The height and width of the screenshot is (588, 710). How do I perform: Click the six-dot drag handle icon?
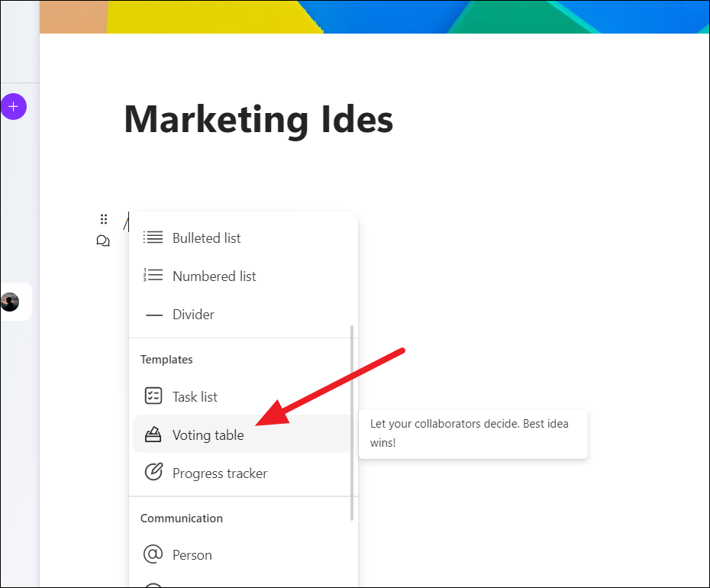tap(104, 219)
